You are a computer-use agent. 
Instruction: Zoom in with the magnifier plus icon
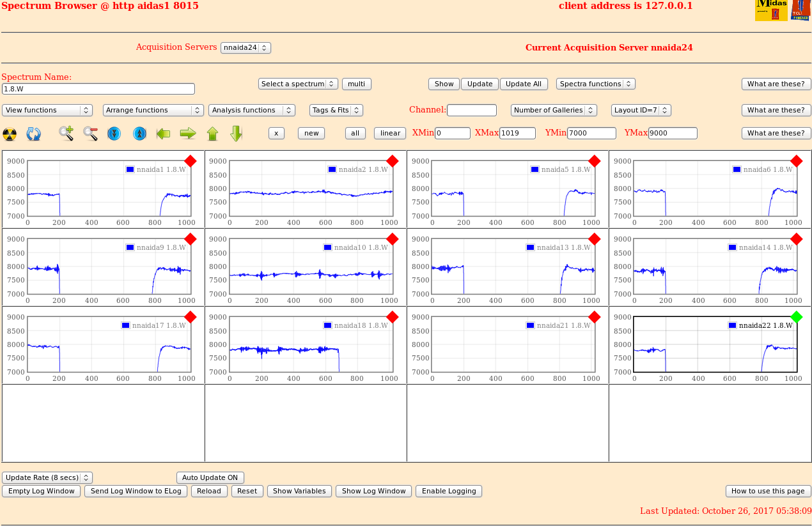66,134
